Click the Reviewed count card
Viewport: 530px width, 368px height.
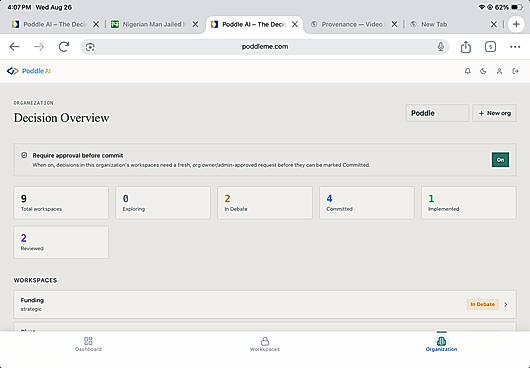(61, 242)
